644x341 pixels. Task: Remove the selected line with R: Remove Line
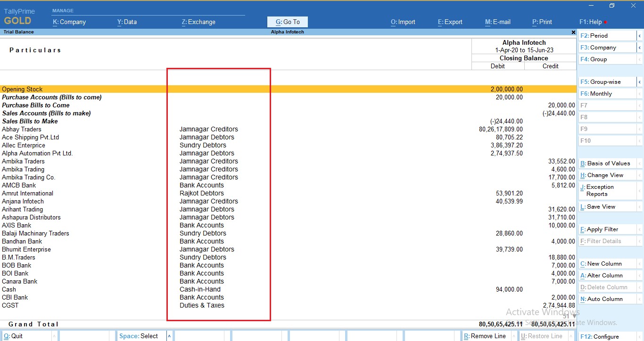click(x=486, y=335)
